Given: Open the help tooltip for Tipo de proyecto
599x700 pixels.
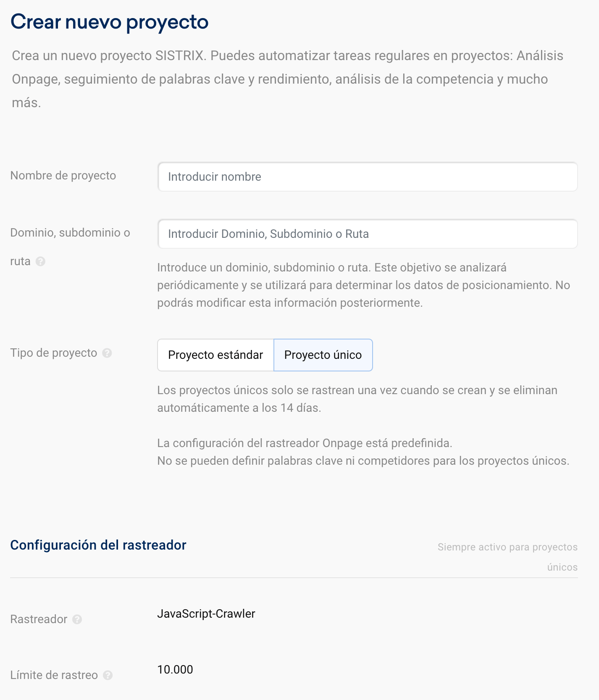Looking at the screenshot, I should click(107, 353).
